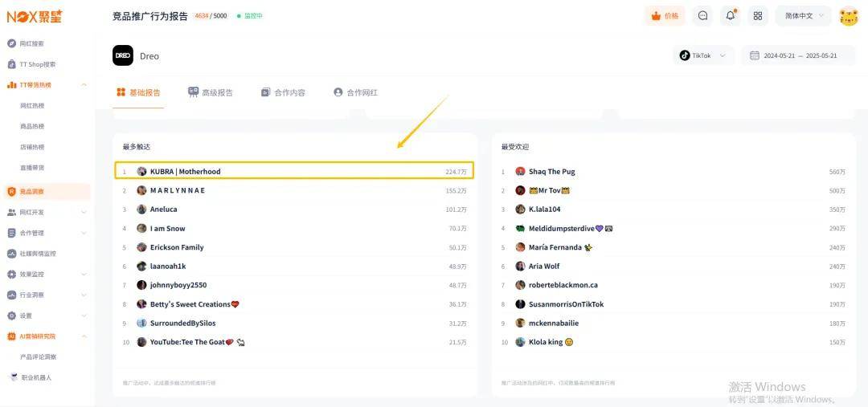Open the four-square apps grid icon
The width and height of the screenshot is (868, 407).
click(757, 16)
